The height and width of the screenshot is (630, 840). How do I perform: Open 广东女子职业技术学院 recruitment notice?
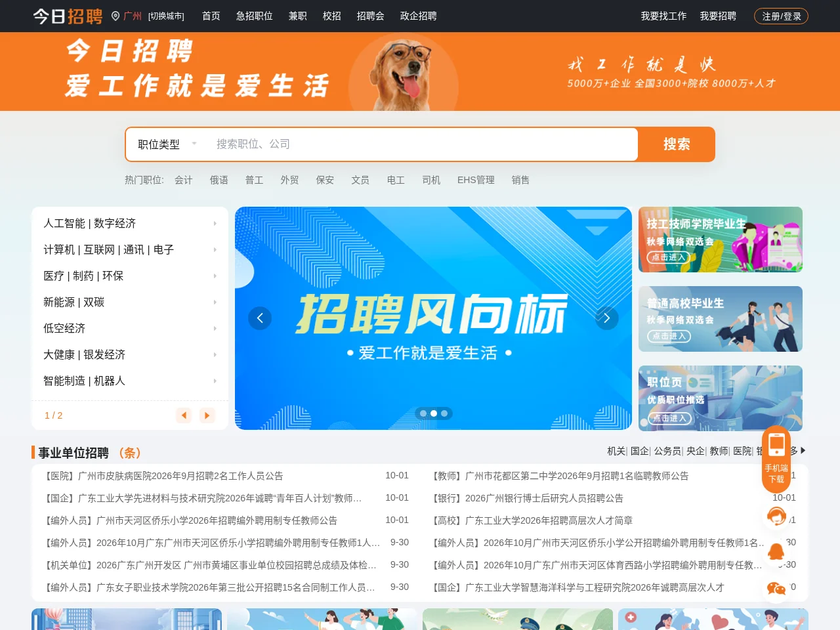coord(209,587)
